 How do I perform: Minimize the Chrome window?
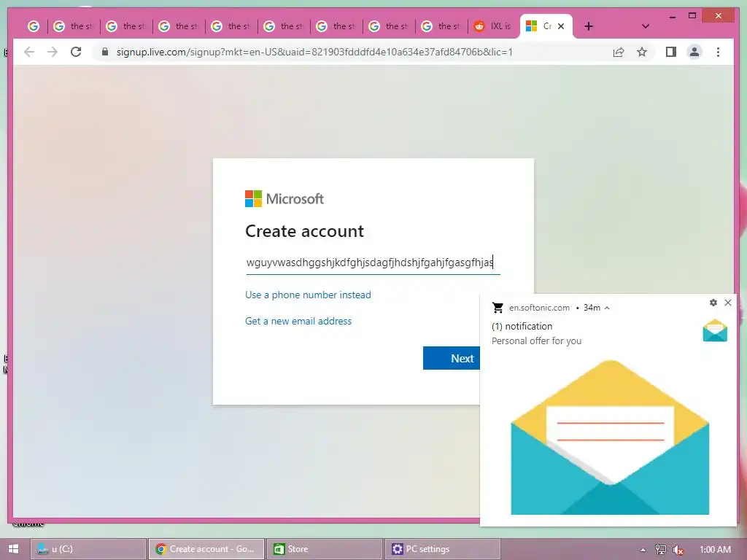point(672,16)
